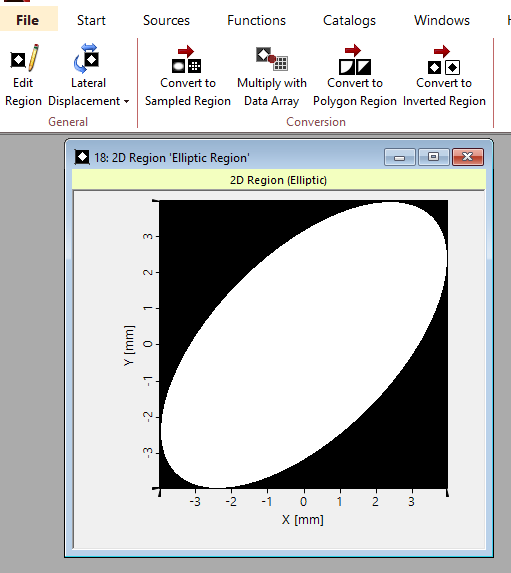Close the Elliptic Region window
This screenshot has height=573, width=511.
[x=468, y=157]
